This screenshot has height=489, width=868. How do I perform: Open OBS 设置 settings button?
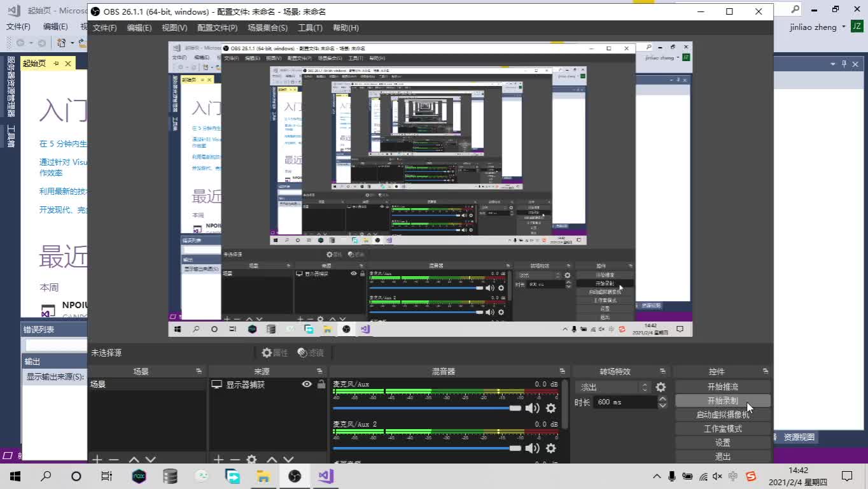(x=723, y=443)
